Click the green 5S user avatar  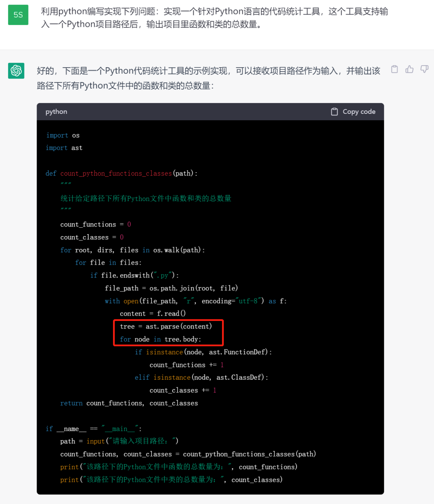click(18, 15)
